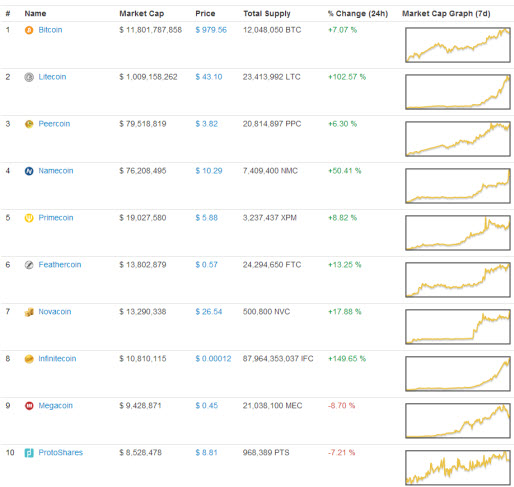Click the Litecoin coin icon
This screenshot has height=487, width=514.
click(29, 77)
